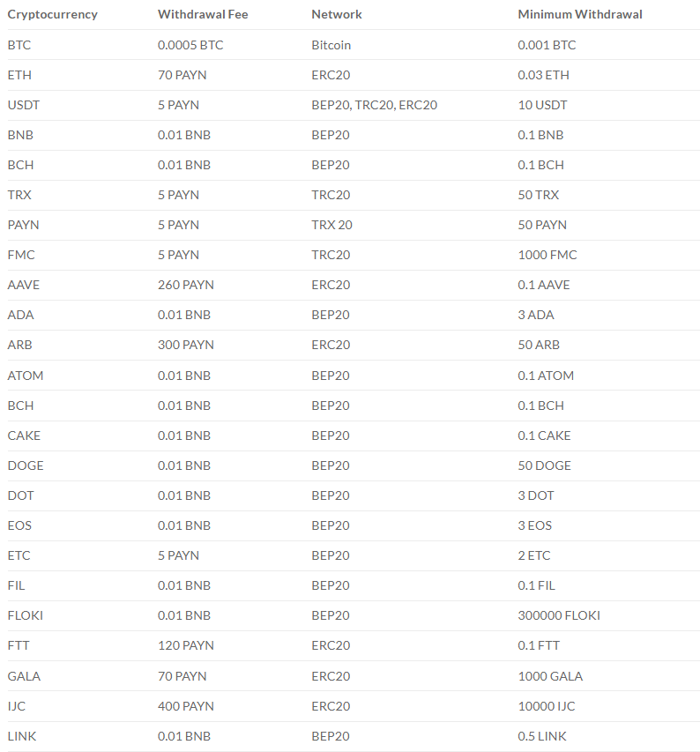Click the 0.1 ATOM minimum withdrawal
Screen dimensions: 700x752
tap(546, 376)
